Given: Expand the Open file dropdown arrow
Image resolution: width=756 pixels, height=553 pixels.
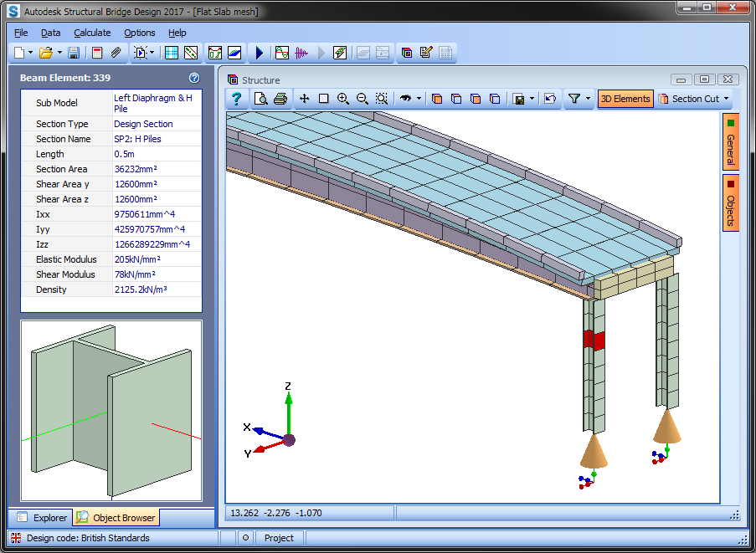Looking at the screenshot, I should 59,53.
